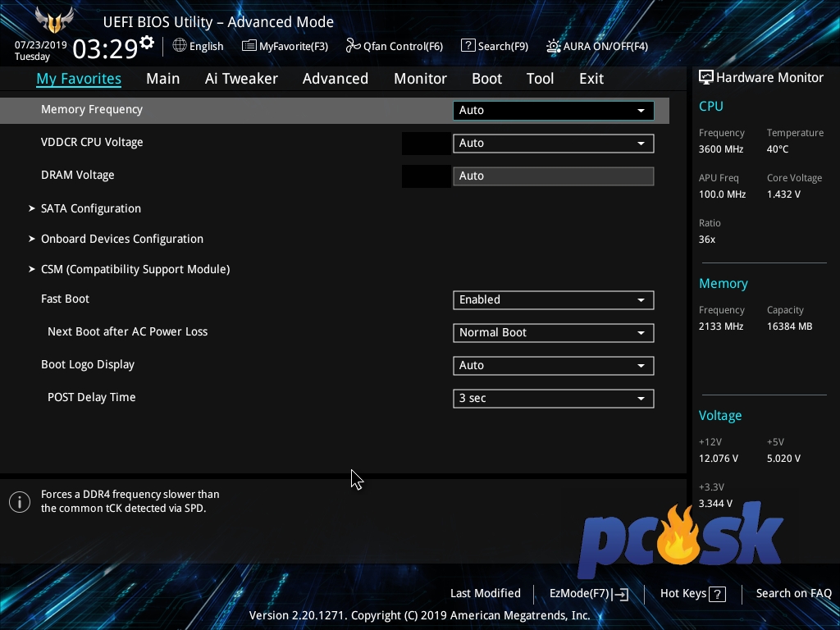The width and height of the screenshot is (840, 630).
Task: Switch to My Favorites tab
Action: coord(79,79)
